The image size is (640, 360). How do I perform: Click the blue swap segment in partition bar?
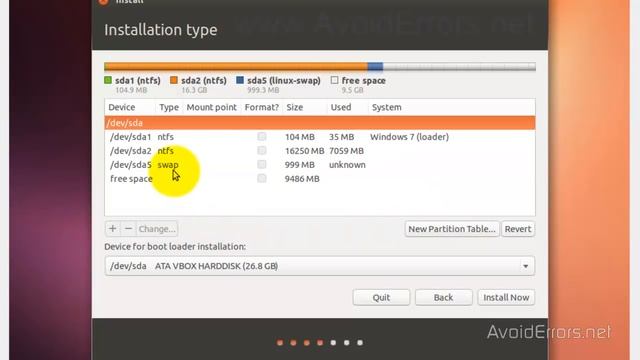376,67
